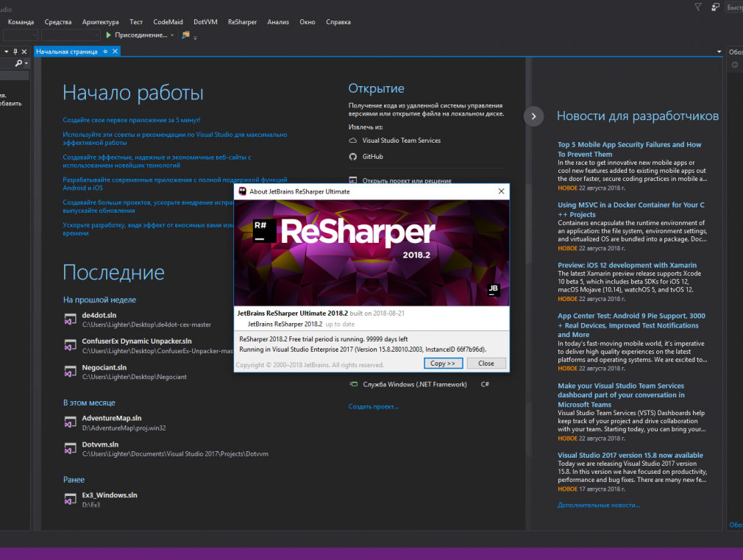Open the ReSharper menu
The height and width of the screenshot is (560, 743).
click(x=242, y=22)
